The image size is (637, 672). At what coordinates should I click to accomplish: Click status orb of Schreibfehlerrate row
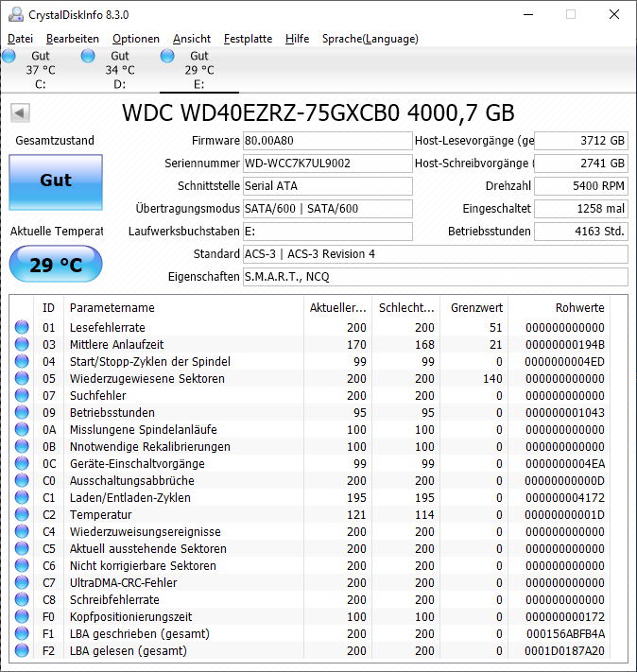(x=22, y=599)
